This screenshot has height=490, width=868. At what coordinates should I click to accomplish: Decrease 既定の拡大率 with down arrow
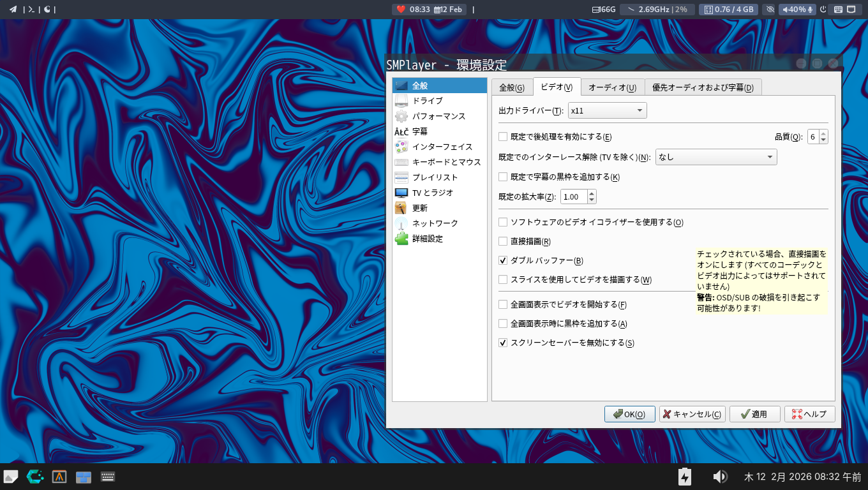[592, 200]
